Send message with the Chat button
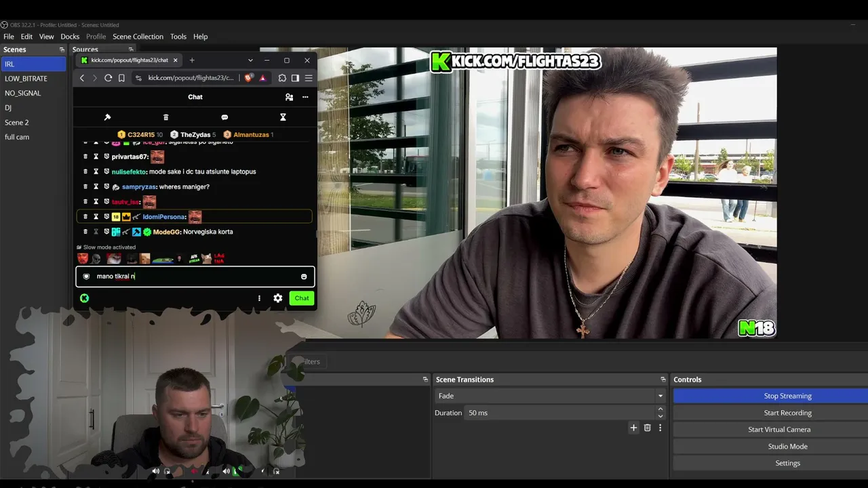Screen dimensions: 868x488 pyautogui.click(x=302, y=298)
